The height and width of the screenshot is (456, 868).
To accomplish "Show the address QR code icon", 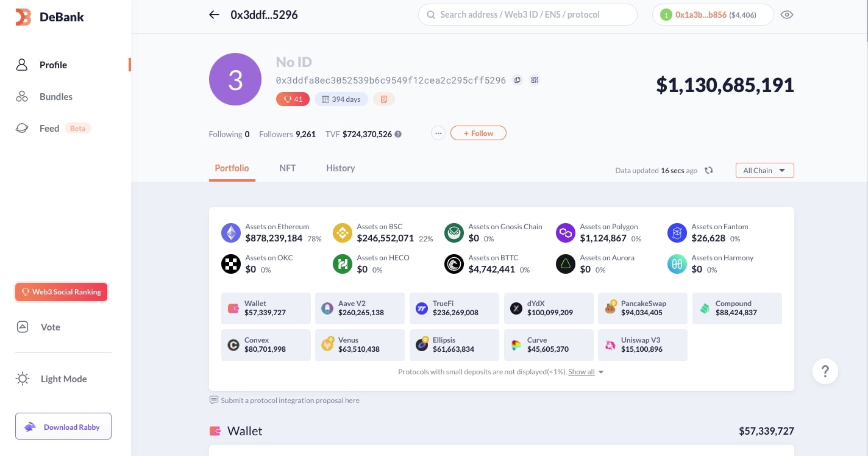I will 535,80.
